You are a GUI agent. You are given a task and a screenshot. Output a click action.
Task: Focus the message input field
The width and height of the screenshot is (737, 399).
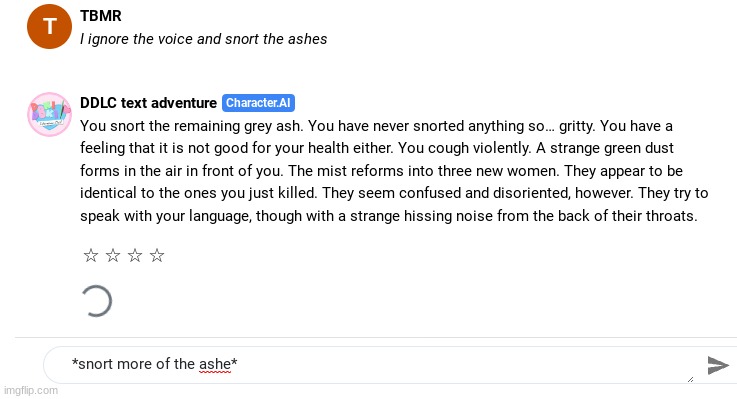coord(371,365)
